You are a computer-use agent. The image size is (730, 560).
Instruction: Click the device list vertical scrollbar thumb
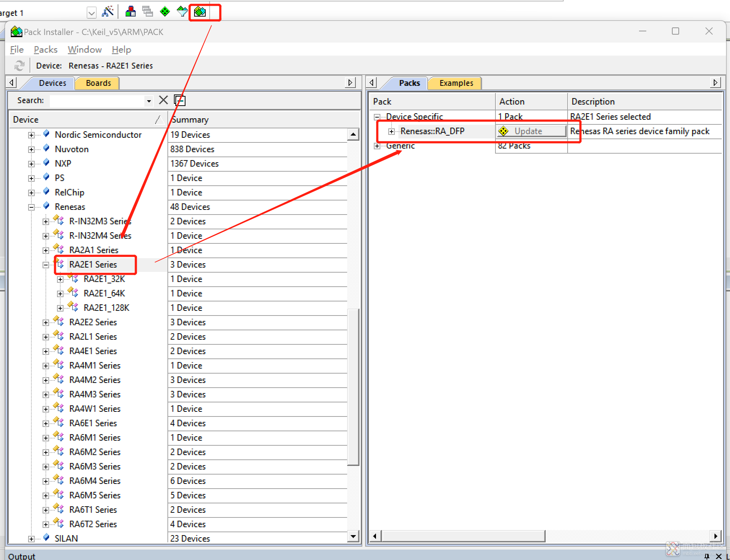pos(353,387)
